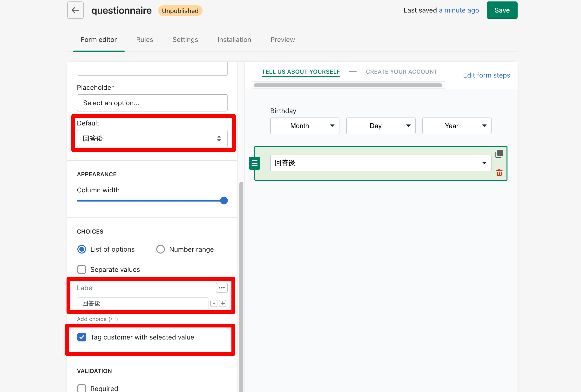
Task: Switch to the Rules tab
Action: (144, 40)
